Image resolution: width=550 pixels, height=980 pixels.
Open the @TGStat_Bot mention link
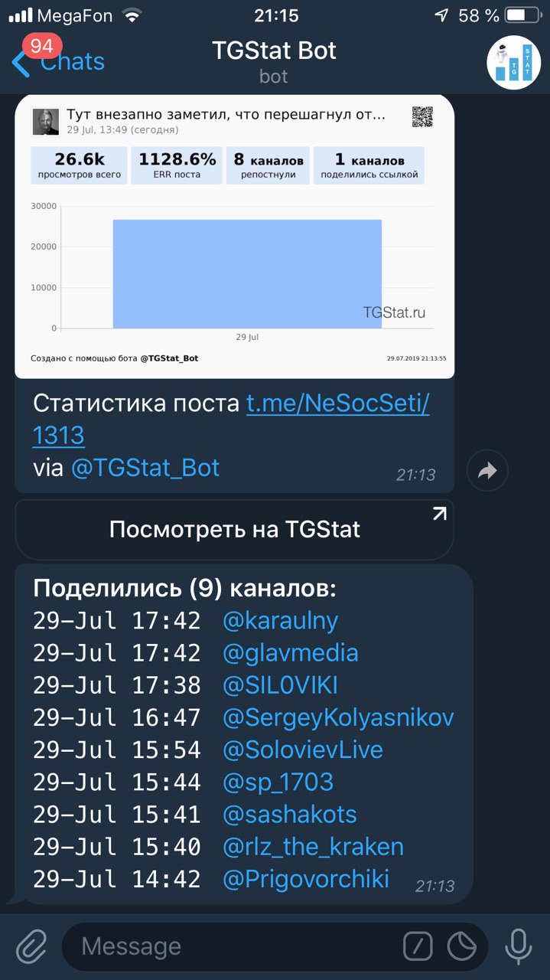145,467
